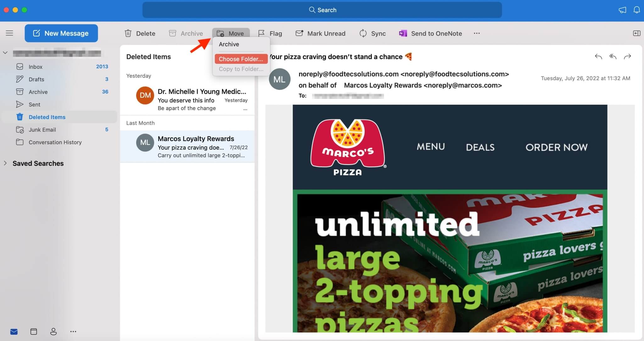Screen dimensions: 644x341
Task: Mark Unread toolbar button
Action: coord(320,33)
